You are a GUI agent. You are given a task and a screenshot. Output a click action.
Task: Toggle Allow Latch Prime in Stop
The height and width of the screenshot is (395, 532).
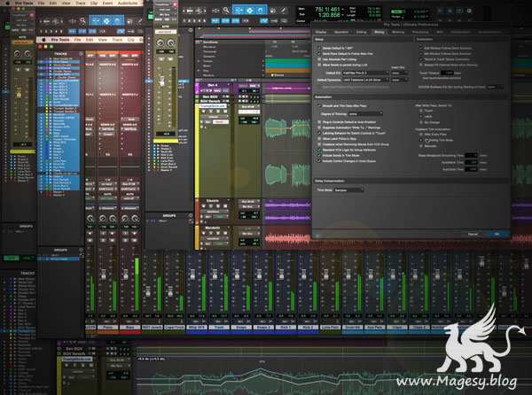tap(319, 139)
